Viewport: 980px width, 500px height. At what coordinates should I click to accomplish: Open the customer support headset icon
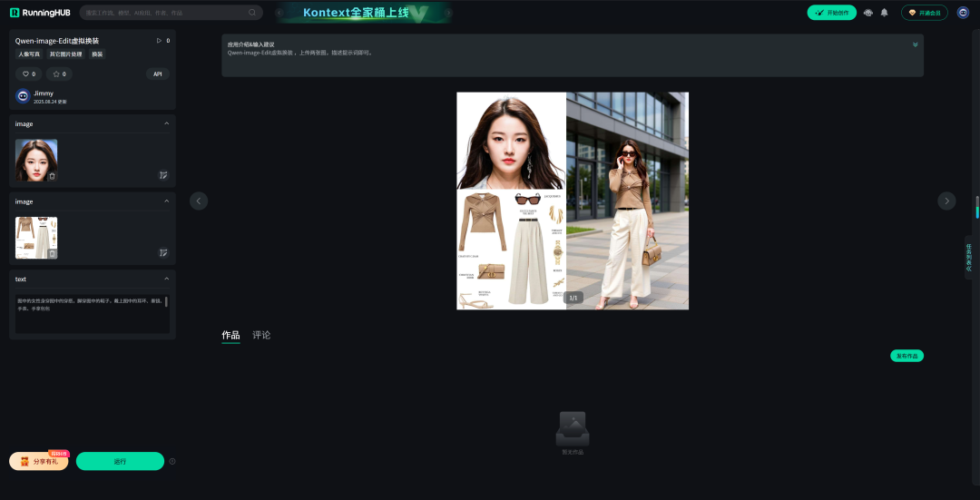tap(868, 13)
